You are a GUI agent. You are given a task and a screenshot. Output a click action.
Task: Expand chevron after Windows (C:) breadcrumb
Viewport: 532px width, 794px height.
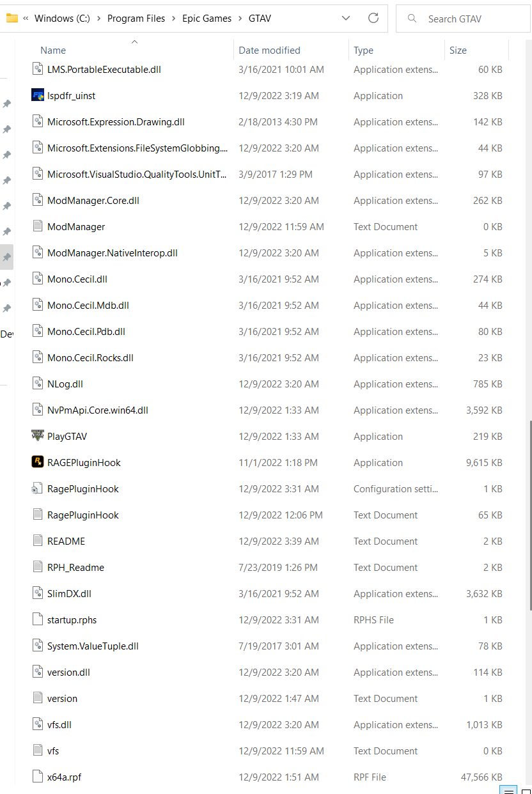[98, 19]
